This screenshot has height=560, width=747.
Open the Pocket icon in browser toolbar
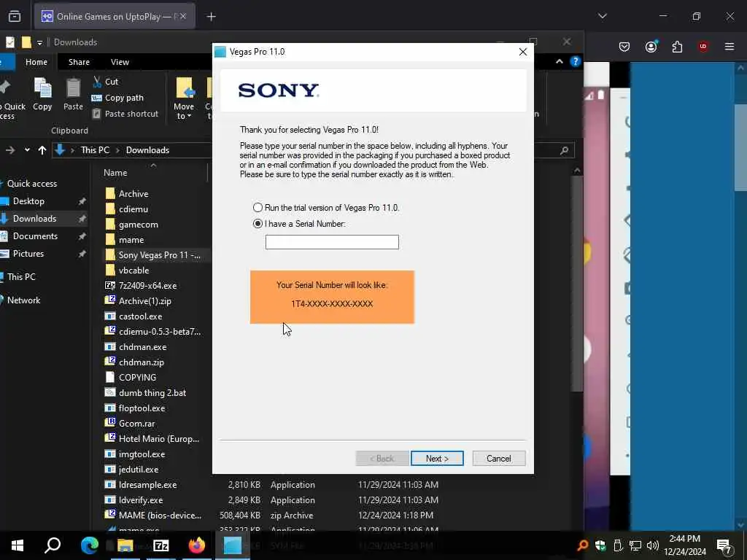coord(624,47)
